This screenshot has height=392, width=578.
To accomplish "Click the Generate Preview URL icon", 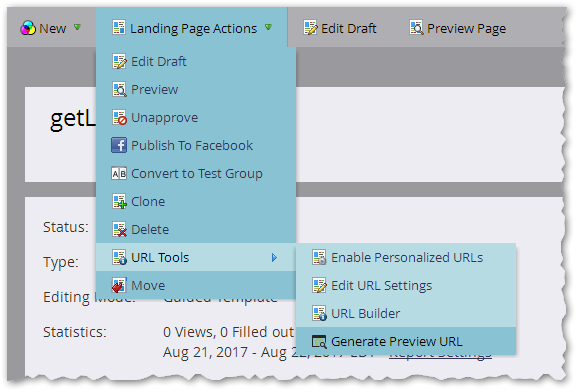I will [319, 341].
